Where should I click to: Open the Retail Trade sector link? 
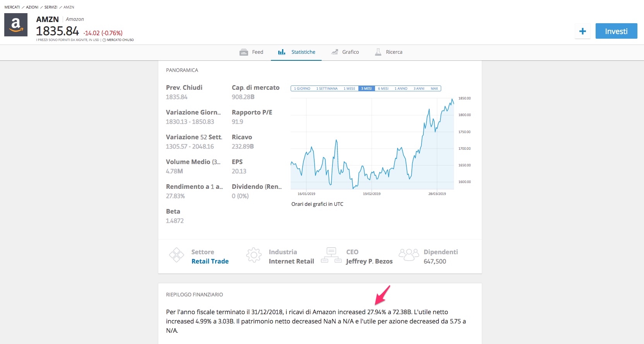tap(210, 262)
